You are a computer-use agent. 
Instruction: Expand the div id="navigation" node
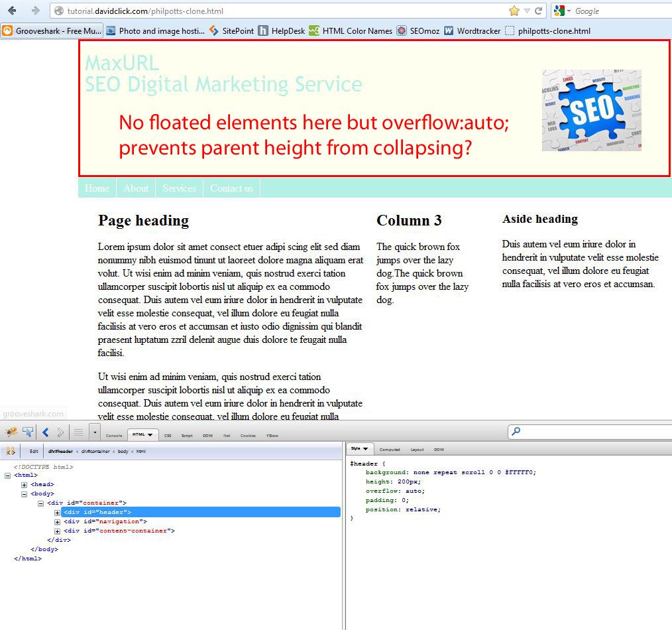(x=57, y=522)
